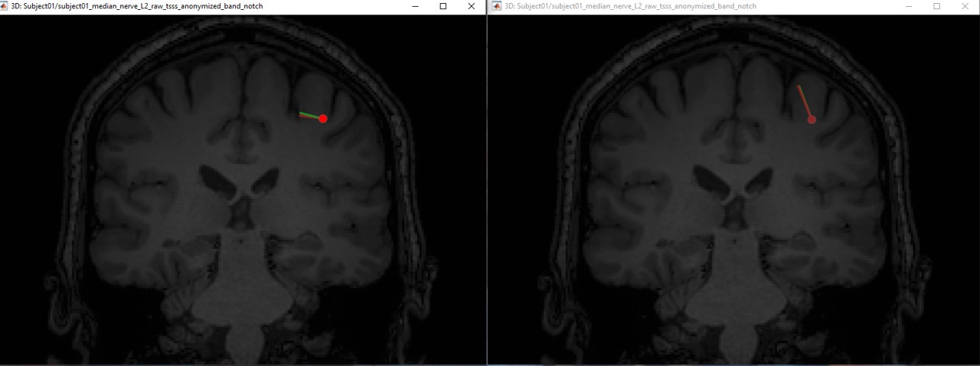This screenshot has height=366, width=980.
Task: Minimize the right 3D figure window
Action: (x=909, y=6)
